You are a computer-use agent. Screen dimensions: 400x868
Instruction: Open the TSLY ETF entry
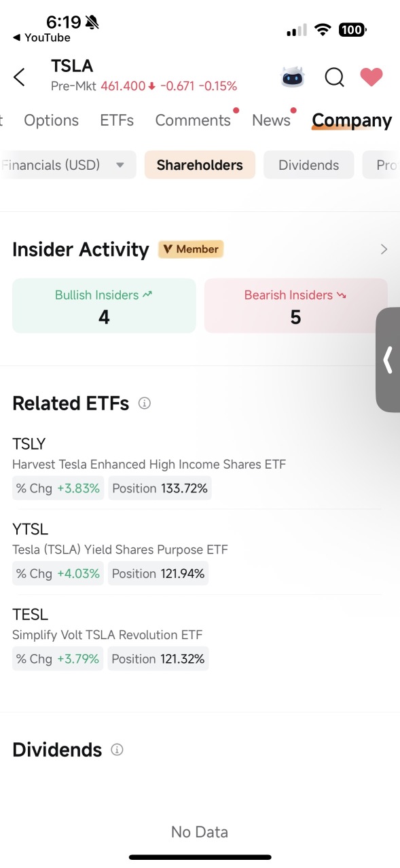tap(149, 464)
